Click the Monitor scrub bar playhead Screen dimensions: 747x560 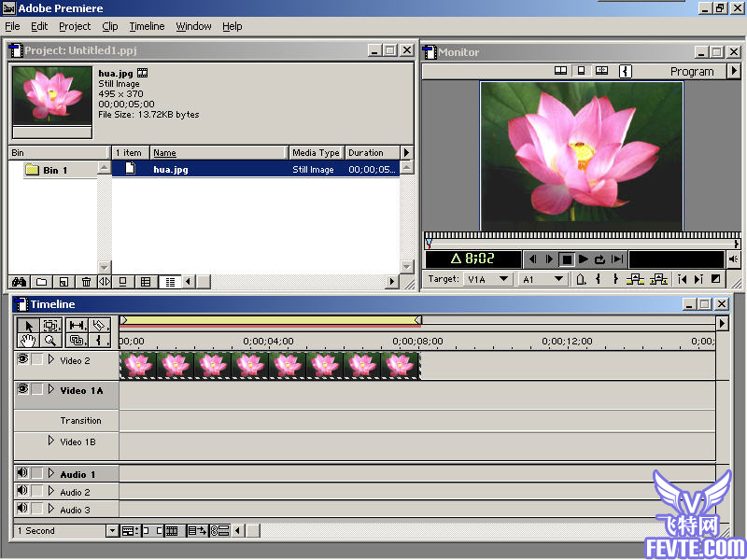point(429,241)
